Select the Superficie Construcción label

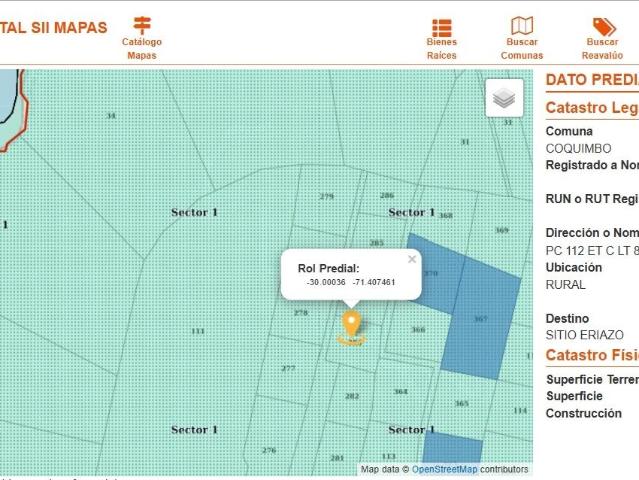pyautogui.click(x=584, y=405)
